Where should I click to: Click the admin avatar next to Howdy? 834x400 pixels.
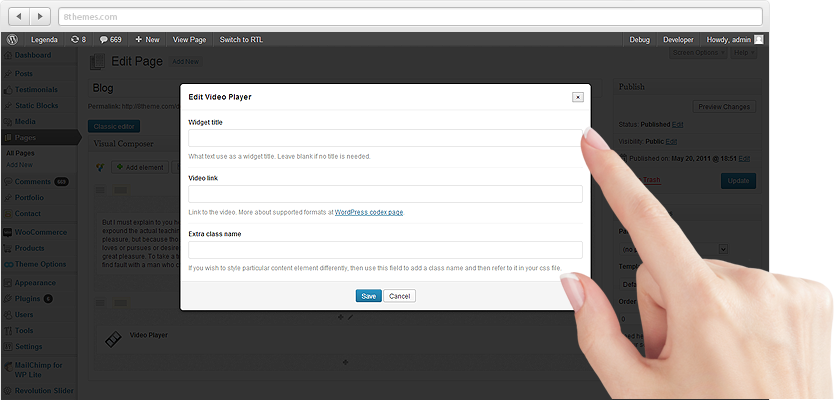click(759, 39)
